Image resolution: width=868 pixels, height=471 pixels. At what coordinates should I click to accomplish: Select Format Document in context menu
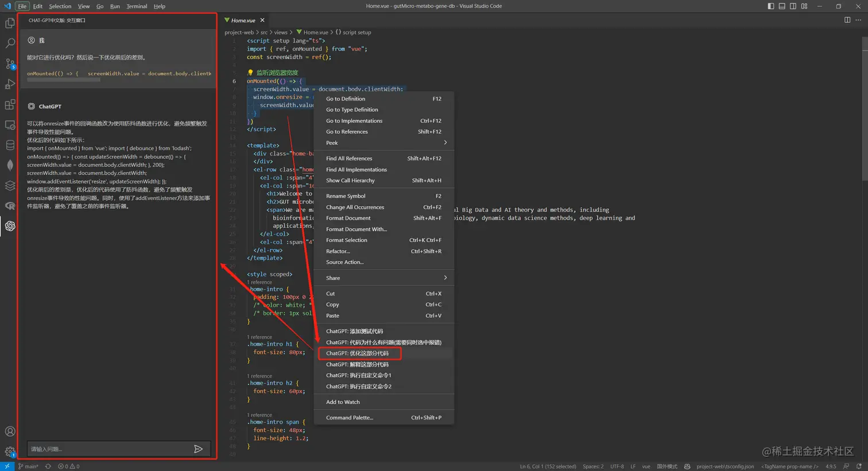pyautogui.click(x=384, y=218)
